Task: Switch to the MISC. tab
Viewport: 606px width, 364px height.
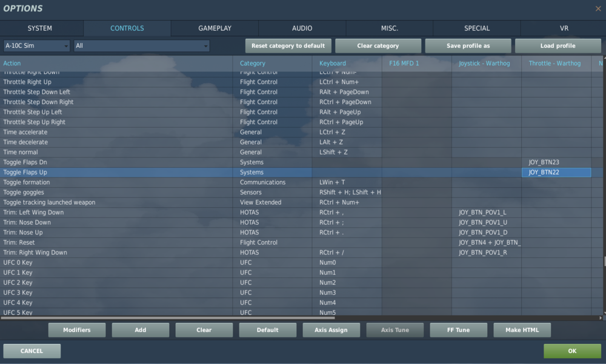Action: (x=390, y=28)
